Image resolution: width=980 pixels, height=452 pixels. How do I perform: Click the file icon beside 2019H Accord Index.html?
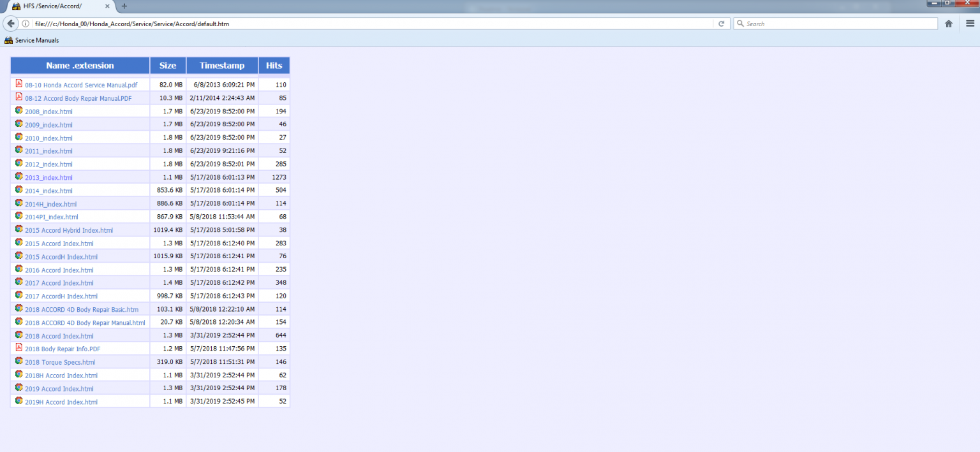pos(19,401)
